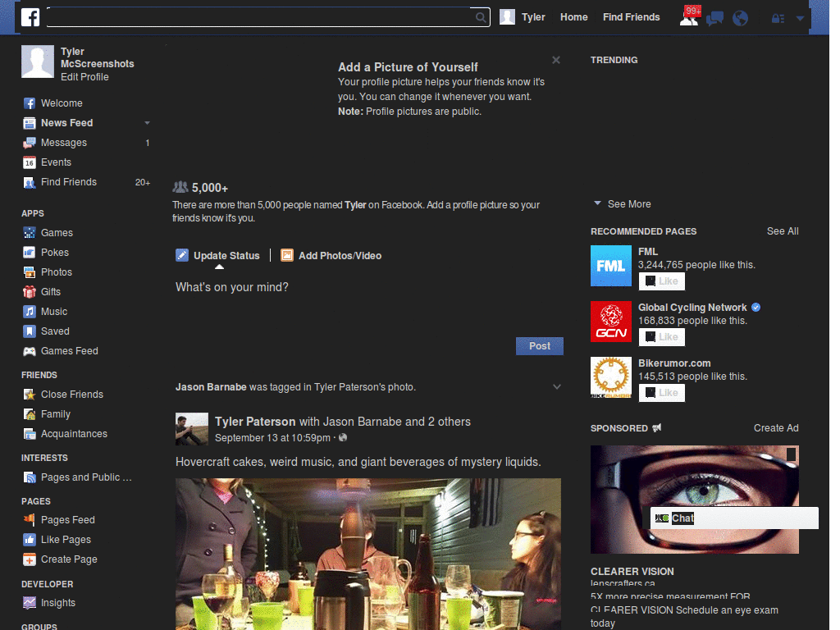The image size is (840, 630).
Task: Dismiss the Add a Picture prompt
Action: (x=556, y=60)
